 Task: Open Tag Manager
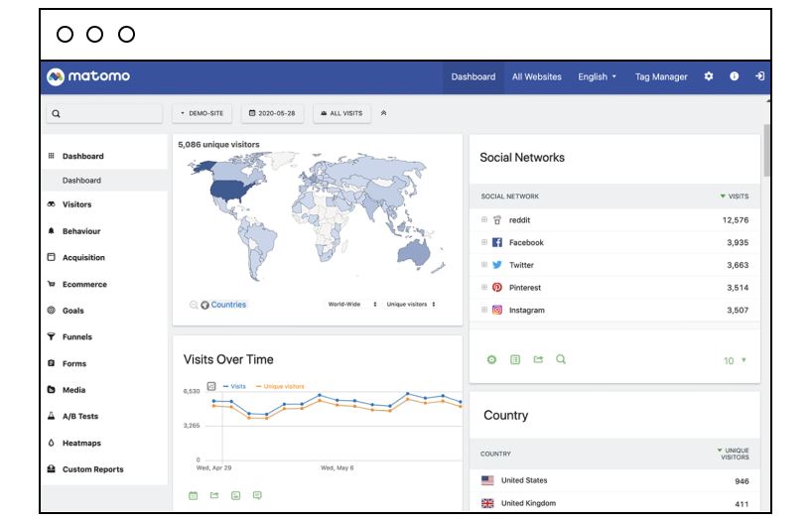coord(661,76)
